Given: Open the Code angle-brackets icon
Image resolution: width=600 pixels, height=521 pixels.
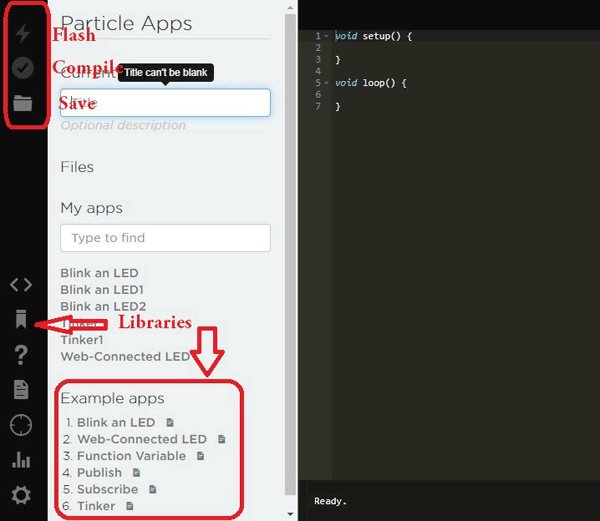Looking at the screenshot, I should [x=21, y=285].
